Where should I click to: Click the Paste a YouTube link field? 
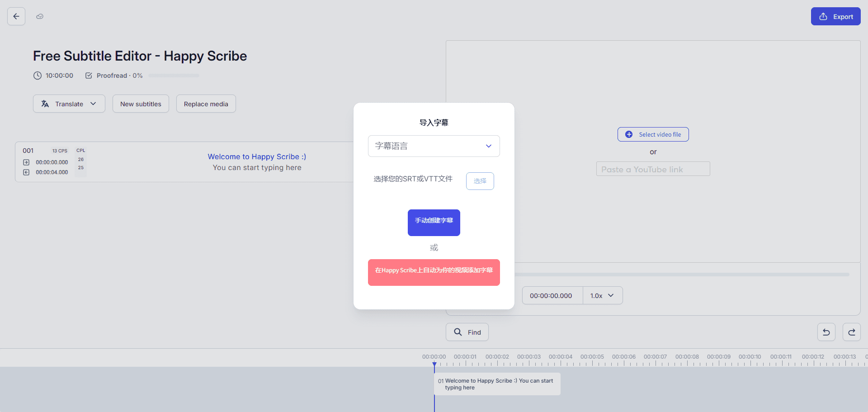(x=653, y=169)
